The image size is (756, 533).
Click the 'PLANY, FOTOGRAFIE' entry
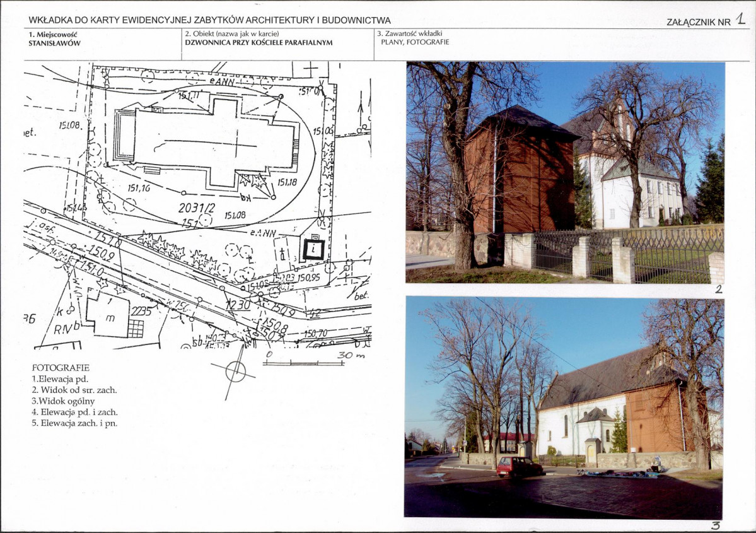tap(415, 42)
